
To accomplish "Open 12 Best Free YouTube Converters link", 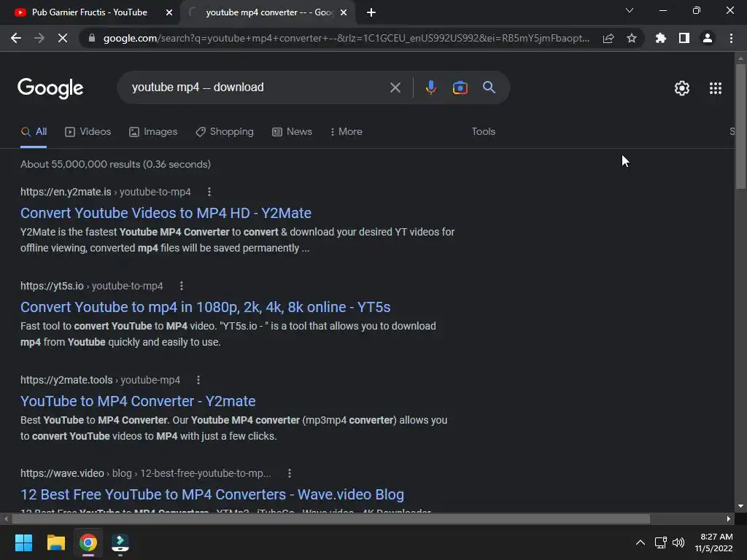I will (212, 494).
